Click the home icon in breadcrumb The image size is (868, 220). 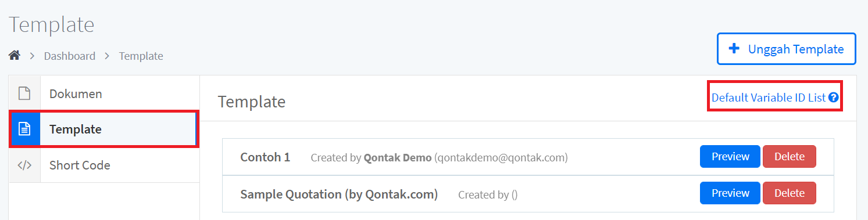15,56
